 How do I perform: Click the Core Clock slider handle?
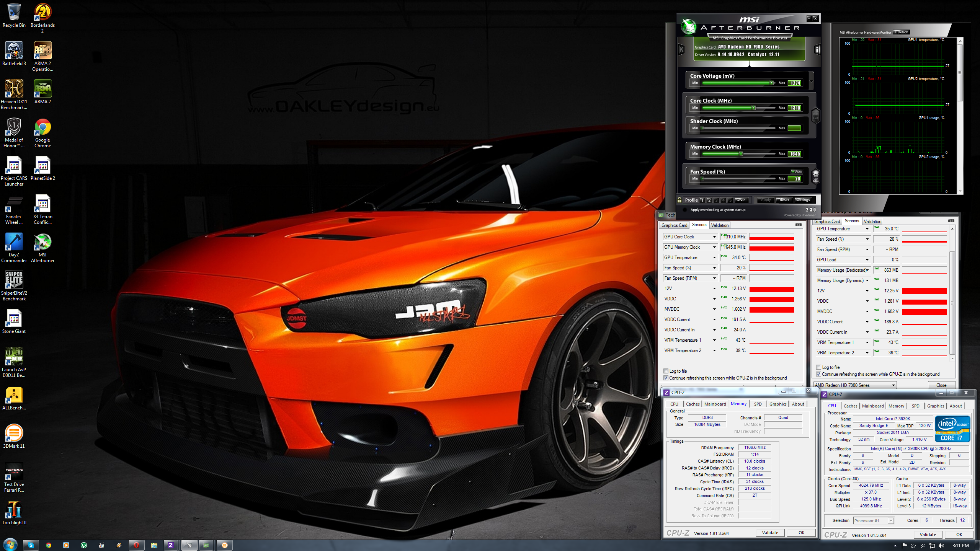pyautogui.click(x=753, y=108)
